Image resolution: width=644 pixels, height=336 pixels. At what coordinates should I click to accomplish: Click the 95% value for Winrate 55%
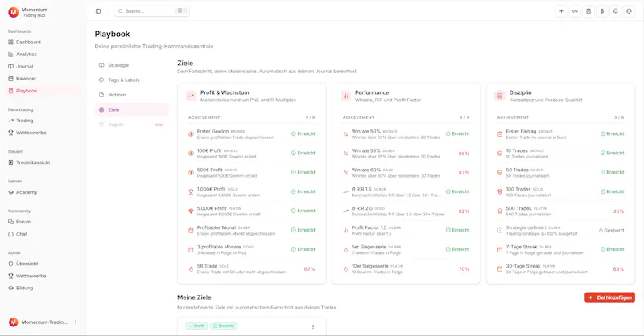464,154
